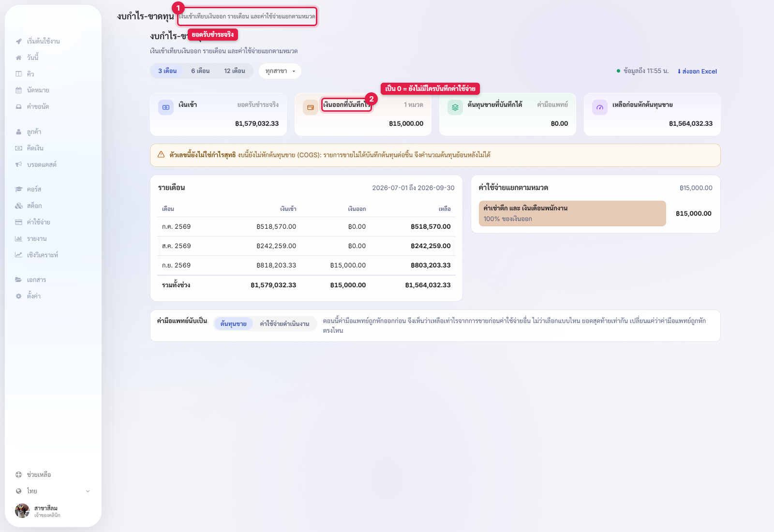
Task: Select the 3 เดือน period option
Action: click(x=167, y=71)
